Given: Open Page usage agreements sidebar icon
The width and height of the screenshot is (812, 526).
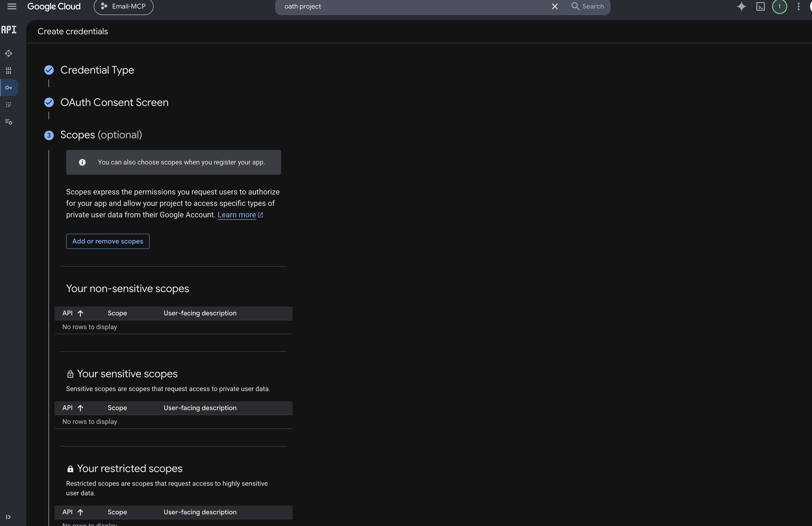Looking at the screenshot, I should pyautogui.click(x=9, y=122).
